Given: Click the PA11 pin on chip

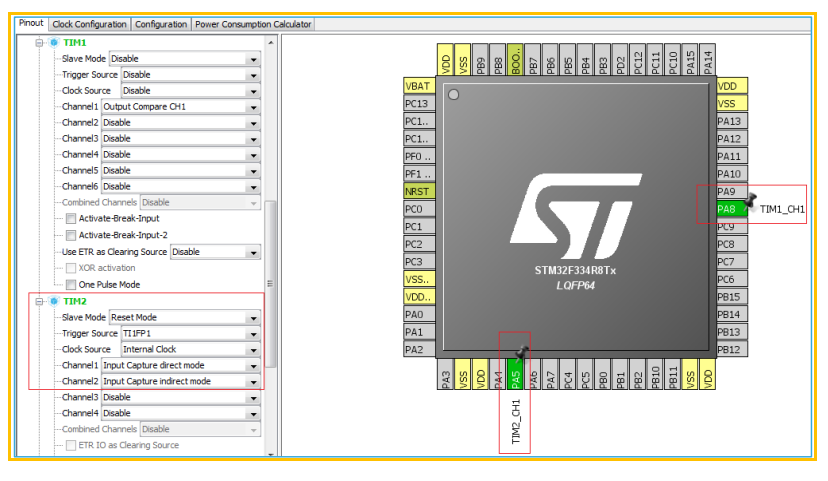Looking at the screenshot, I should [732, 156].
